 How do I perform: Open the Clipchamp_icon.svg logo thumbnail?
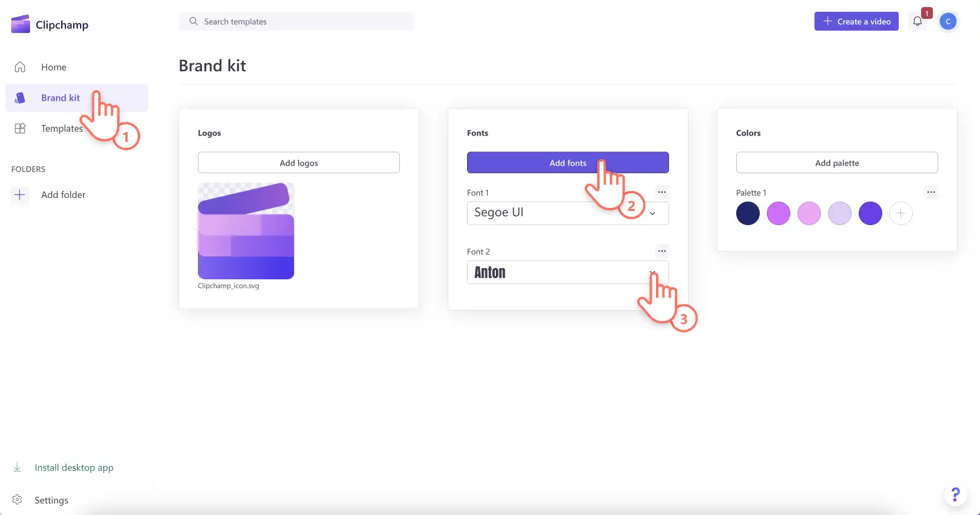click(x=246, y=231)
